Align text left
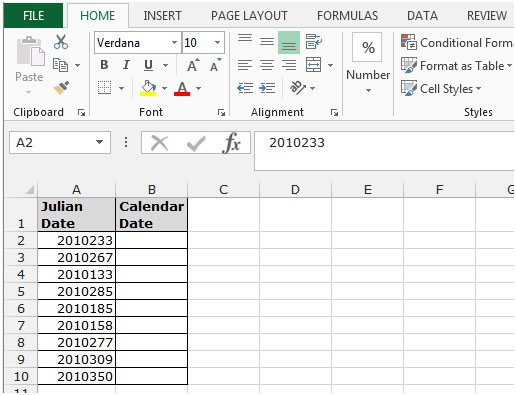516x395 pixels. point(245,65)
